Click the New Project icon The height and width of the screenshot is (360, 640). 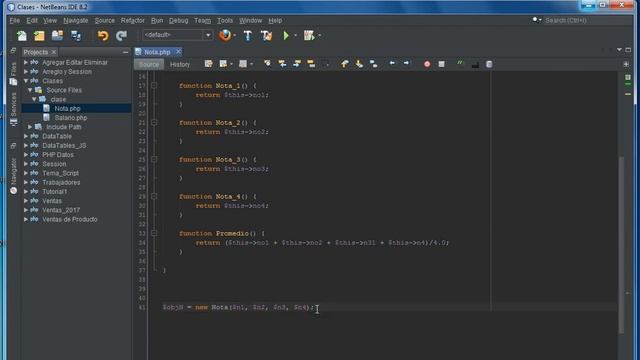click(39, 36)
